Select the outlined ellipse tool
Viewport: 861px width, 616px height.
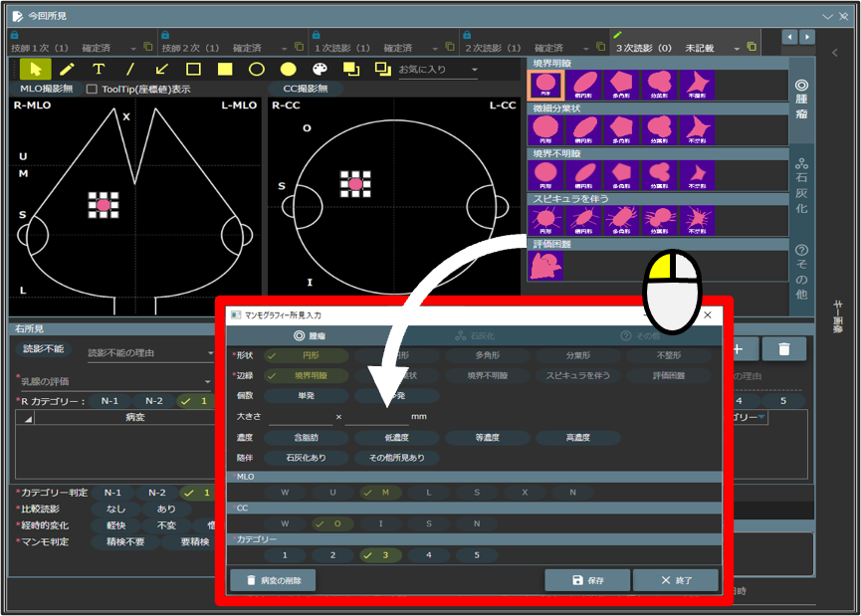(257, 70)
